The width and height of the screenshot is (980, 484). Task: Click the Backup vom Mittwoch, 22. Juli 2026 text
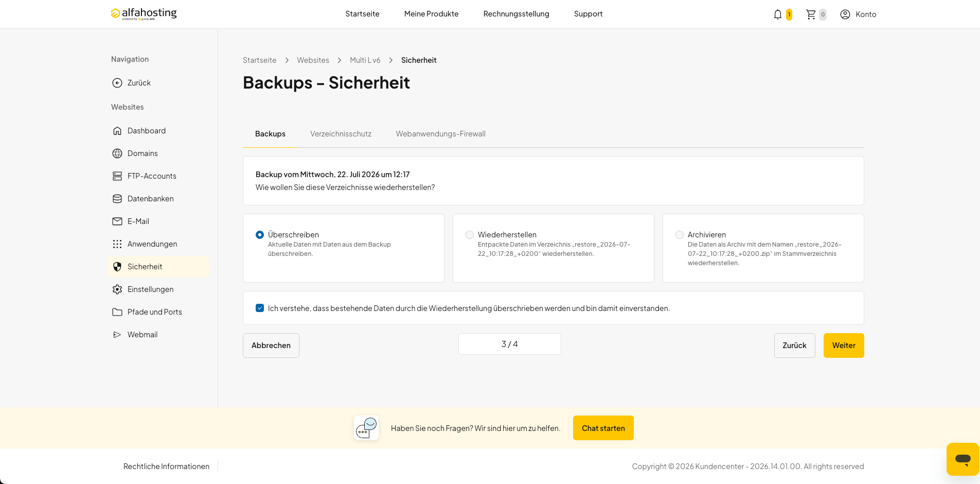click(333, 175)
